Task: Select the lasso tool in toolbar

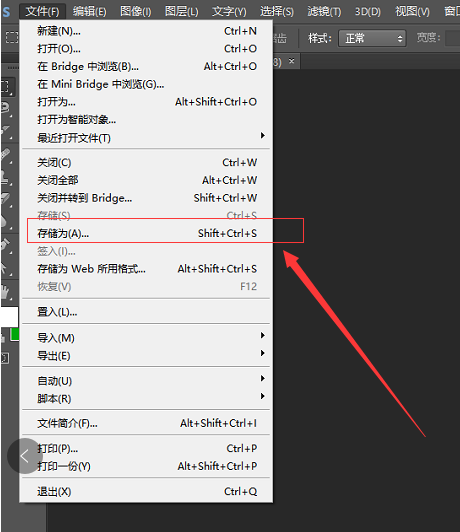Action: (7, 109)
